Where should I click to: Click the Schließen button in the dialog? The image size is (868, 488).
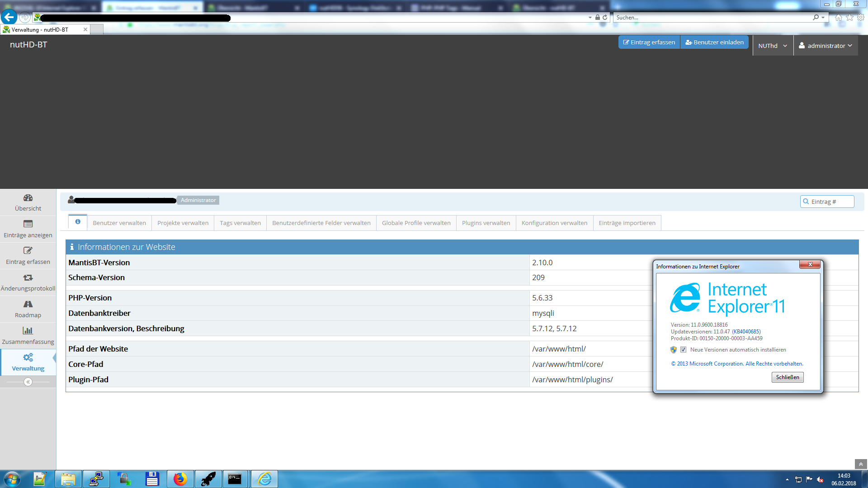[x=787, y=377]
